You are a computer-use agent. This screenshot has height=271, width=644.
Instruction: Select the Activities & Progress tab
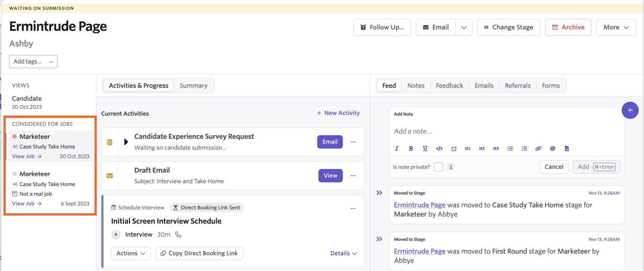pos(138,86)
